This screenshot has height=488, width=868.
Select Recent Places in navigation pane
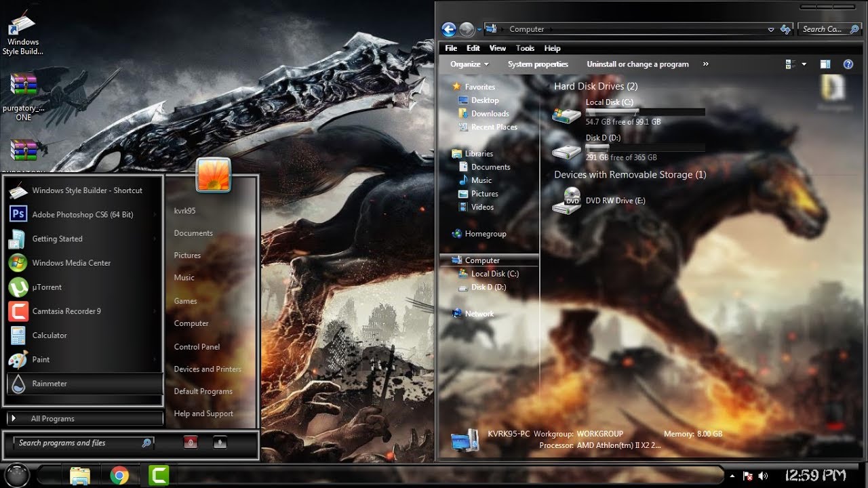pyautogui.click(x=488, y=127)
